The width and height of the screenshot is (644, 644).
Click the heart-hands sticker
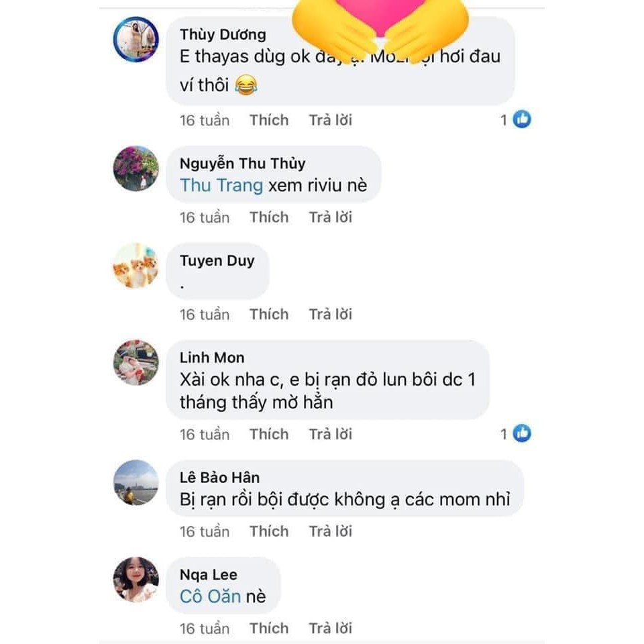tap(380, 29)
